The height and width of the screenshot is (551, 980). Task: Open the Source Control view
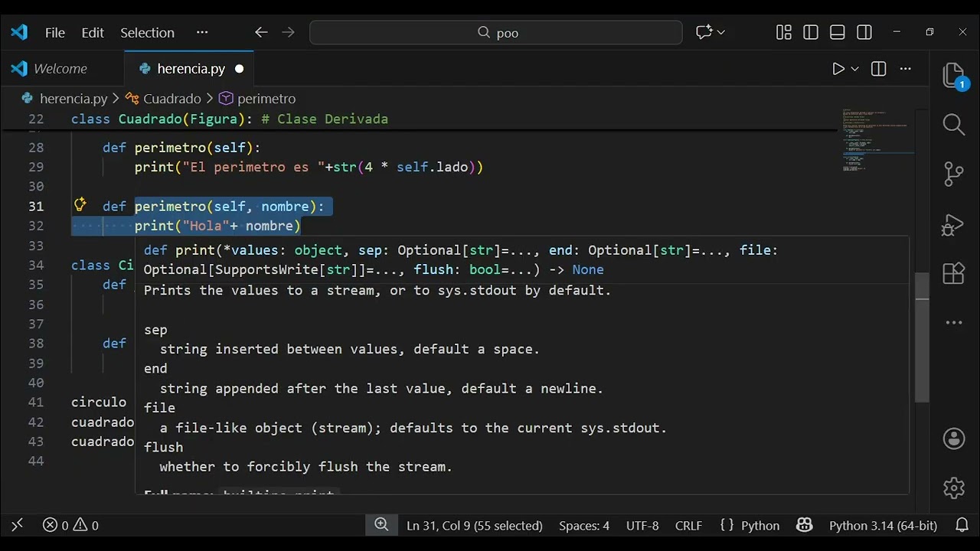coord(954,174)
